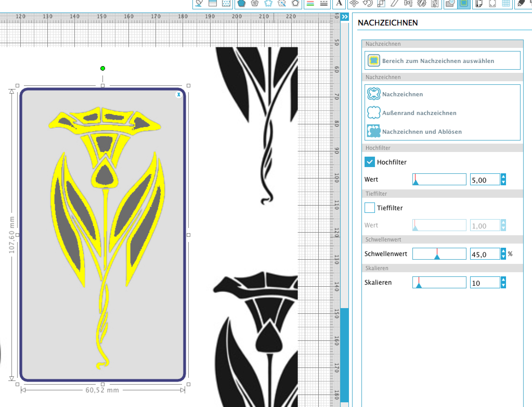Open the Nachzeichnen panel header

coord(387,23)
